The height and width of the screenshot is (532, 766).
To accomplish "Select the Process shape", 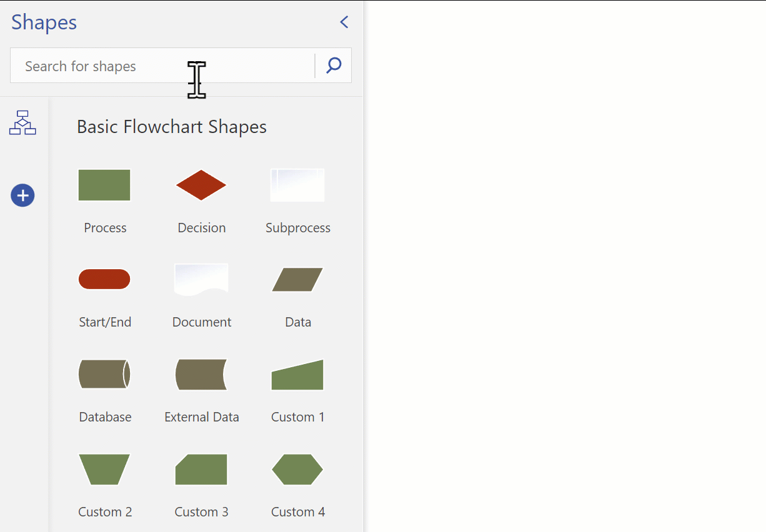I will coord(104,185).
